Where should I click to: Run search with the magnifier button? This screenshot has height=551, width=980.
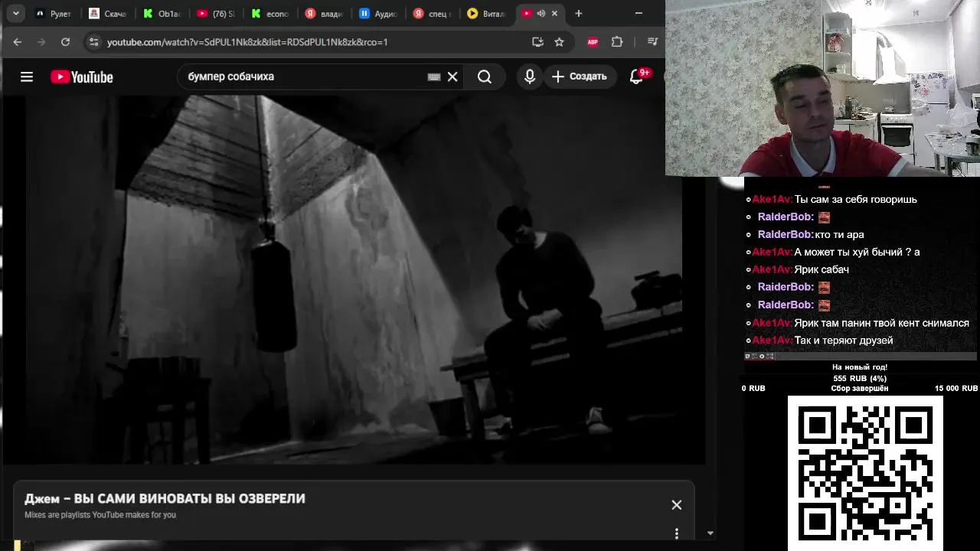[485, 77]
